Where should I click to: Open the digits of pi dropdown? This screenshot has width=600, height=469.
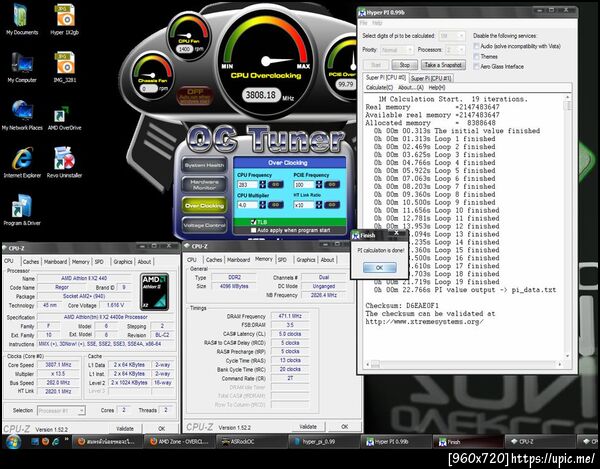click(x=452, y=36)
